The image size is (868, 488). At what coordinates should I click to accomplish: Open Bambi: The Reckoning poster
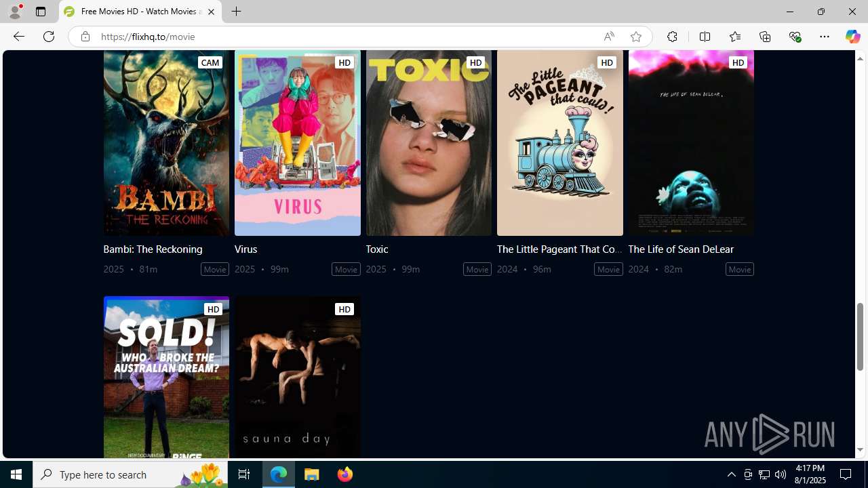[x=166, y=143]
